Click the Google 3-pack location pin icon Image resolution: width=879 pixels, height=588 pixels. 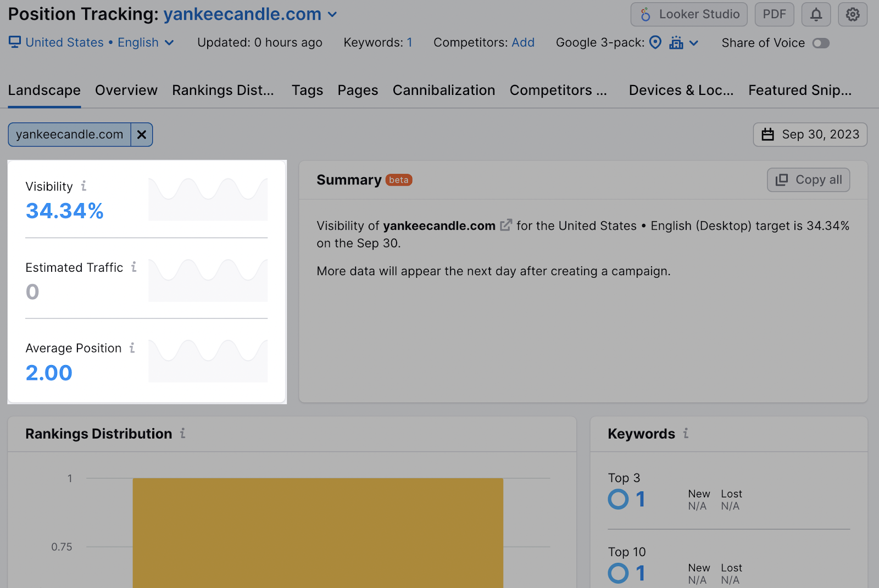(x=655, y=42)
